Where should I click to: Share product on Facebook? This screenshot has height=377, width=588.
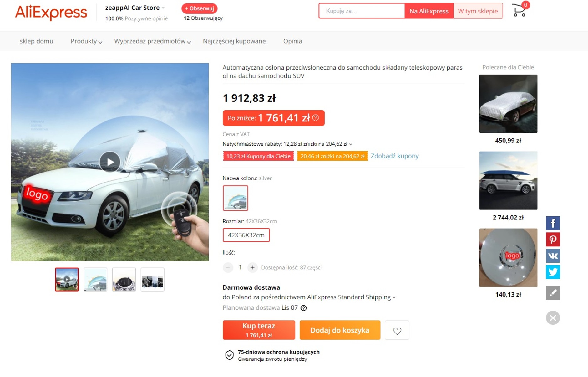coord(553,223)
